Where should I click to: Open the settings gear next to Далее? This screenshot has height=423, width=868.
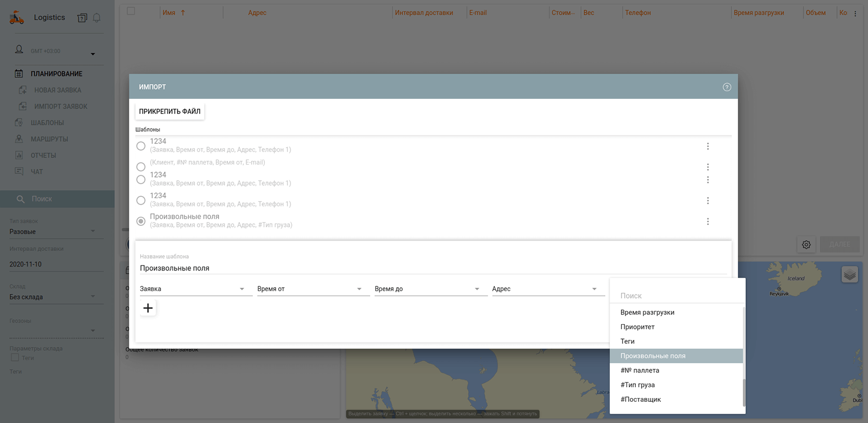point(806,244)
